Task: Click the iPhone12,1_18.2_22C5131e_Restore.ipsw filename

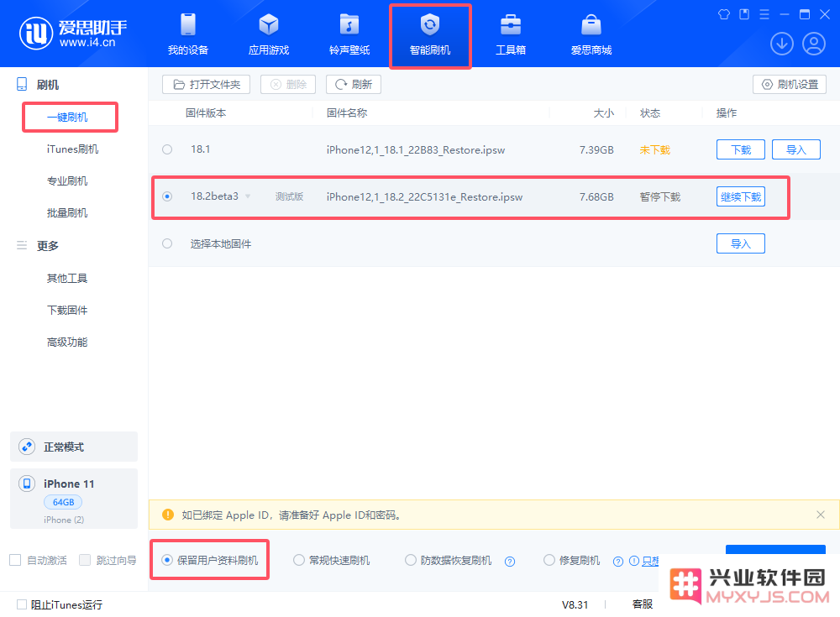Action: [424, 197]
